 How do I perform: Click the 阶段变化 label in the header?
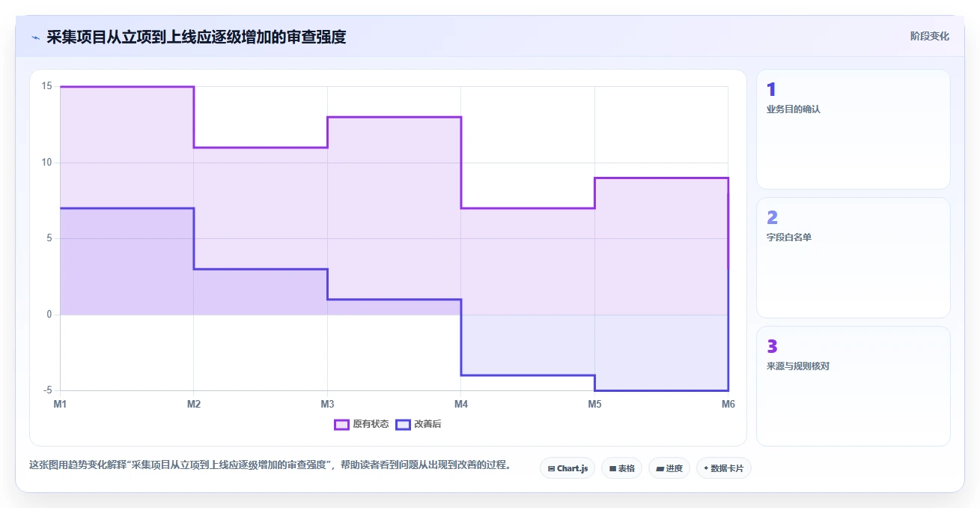[930, 36]
